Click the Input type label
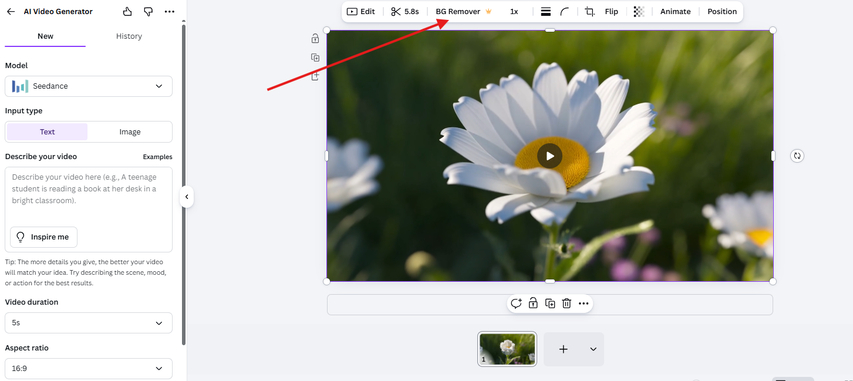 [23, 111]
